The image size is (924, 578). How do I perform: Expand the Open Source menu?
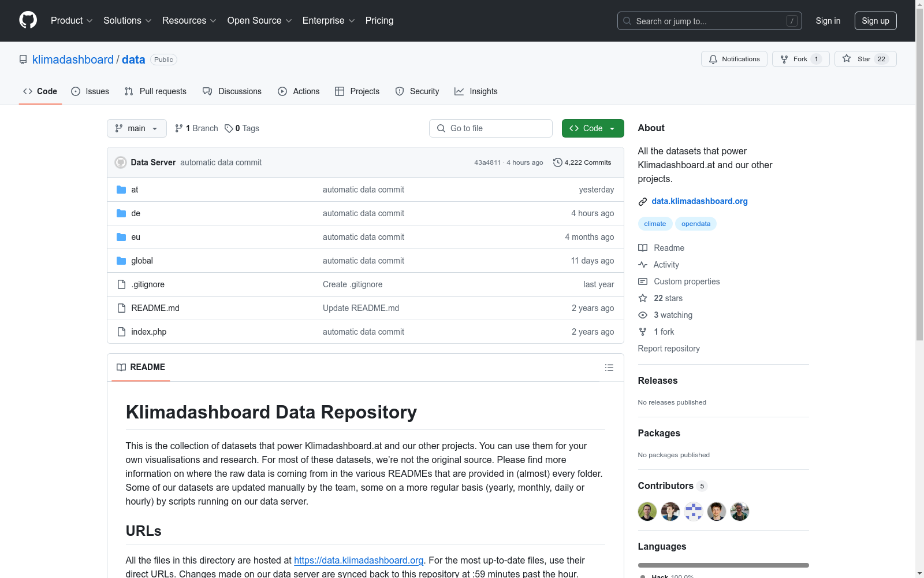click(x=260, y=21)
